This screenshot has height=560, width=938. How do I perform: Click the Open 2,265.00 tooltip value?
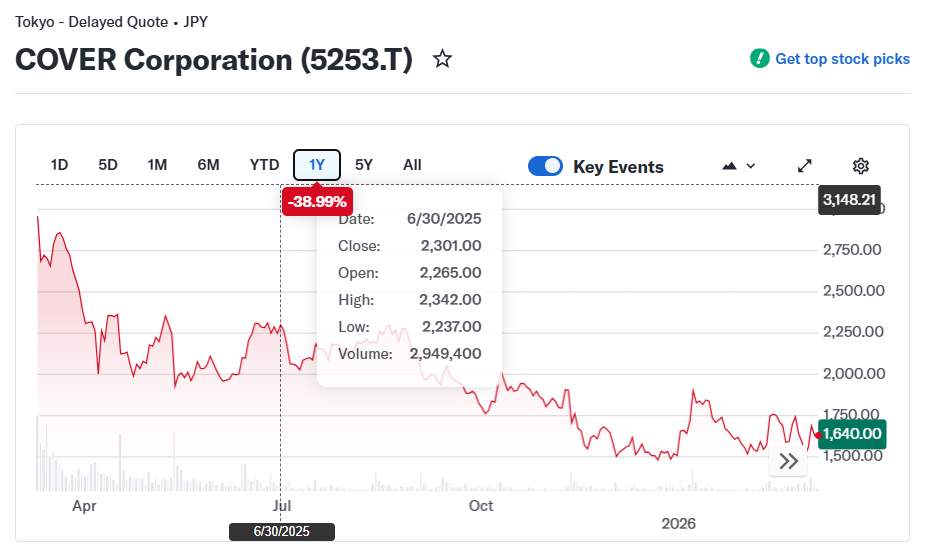point(450,273)
